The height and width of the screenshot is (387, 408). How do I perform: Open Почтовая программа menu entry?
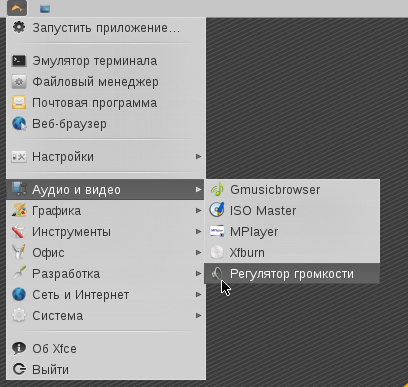tap(105, 103)
